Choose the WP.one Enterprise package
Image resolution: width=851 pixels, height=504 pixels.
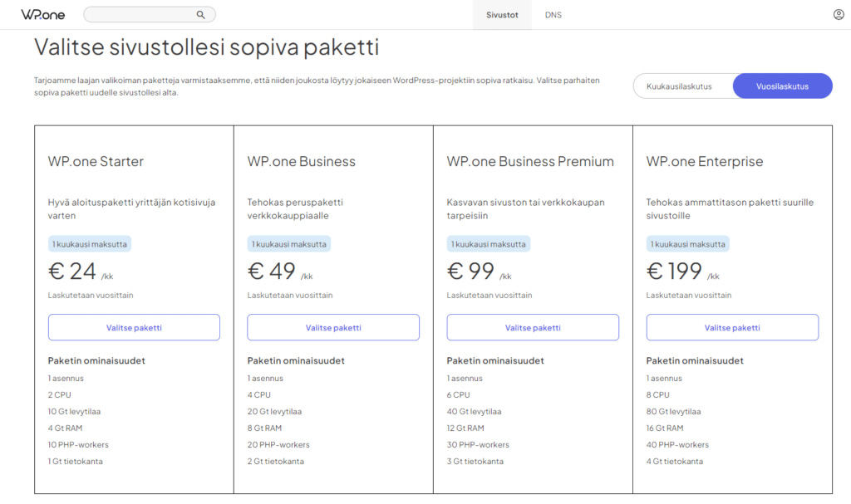(732, 327)
